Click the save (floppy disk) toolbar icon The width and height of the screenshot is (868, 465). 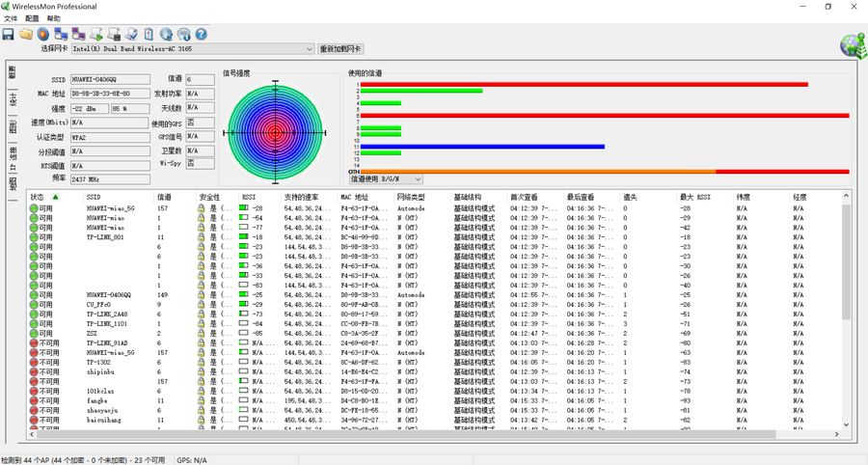pyautogui.click(x=8, y=35)
